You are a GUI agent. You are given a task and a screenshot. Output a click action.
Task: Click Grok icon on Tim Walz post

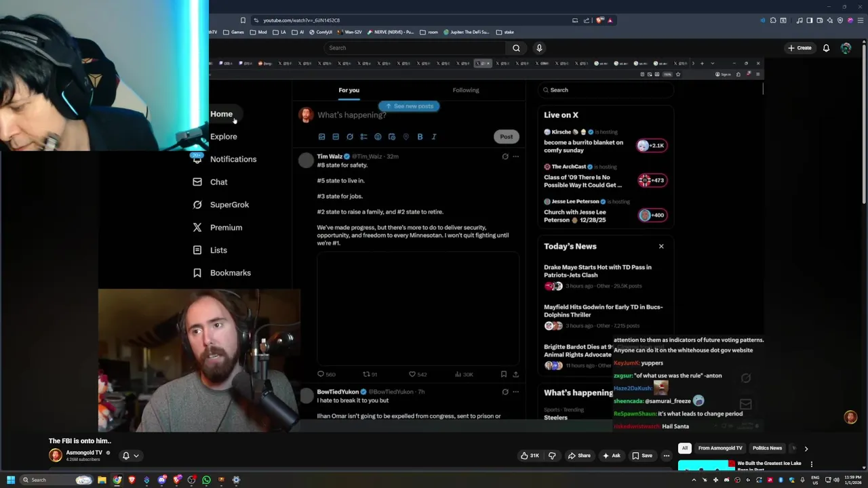[505, 157]
